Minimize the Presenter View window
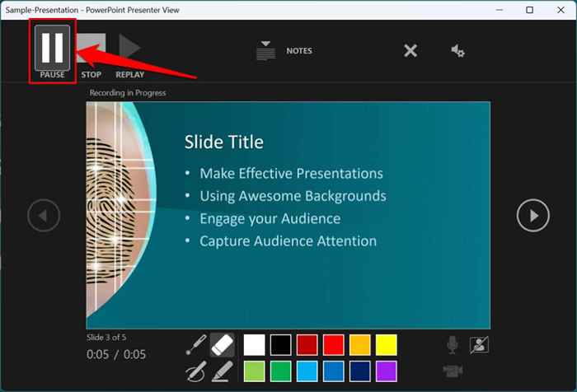 coord(500,10)
